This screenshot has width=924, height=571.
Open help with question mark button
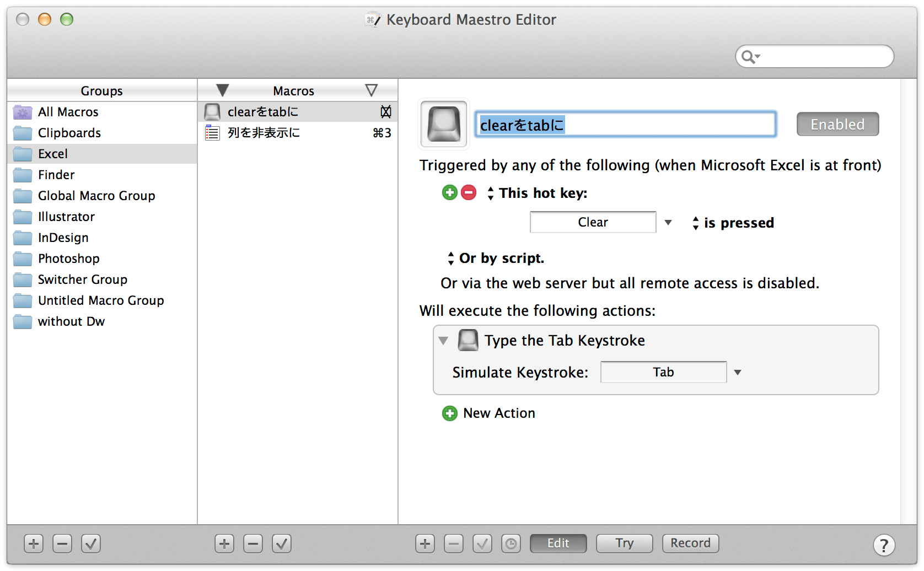click(884, 545)
